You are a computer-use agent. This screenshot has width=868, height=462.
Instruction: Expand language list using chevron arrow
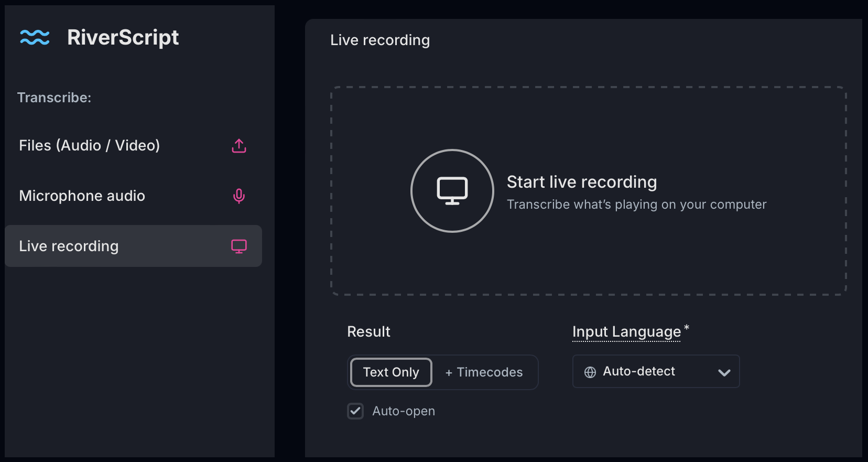tap(724, 373)
